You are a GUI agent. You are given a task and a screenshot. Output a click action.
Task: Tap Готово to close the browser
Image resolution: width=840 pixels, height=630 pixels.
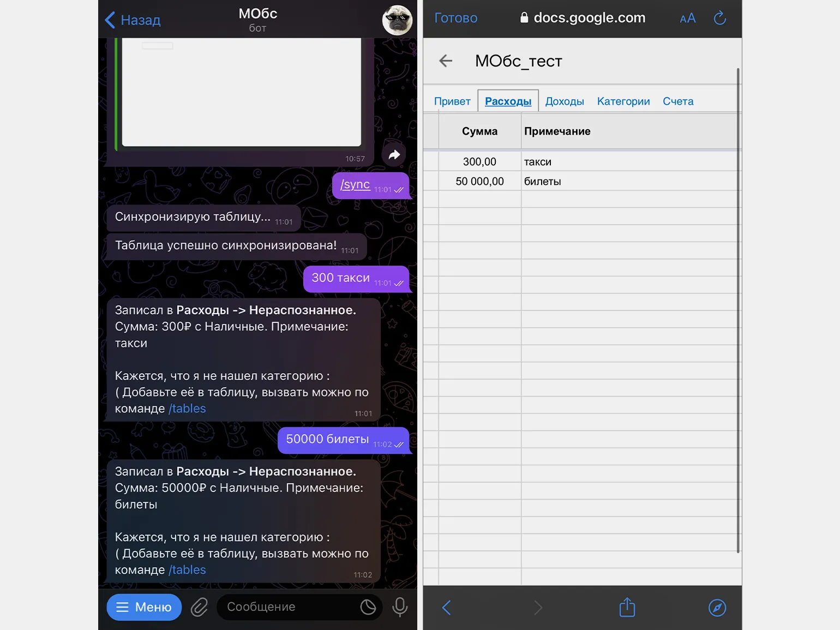[x=455, y=19]
